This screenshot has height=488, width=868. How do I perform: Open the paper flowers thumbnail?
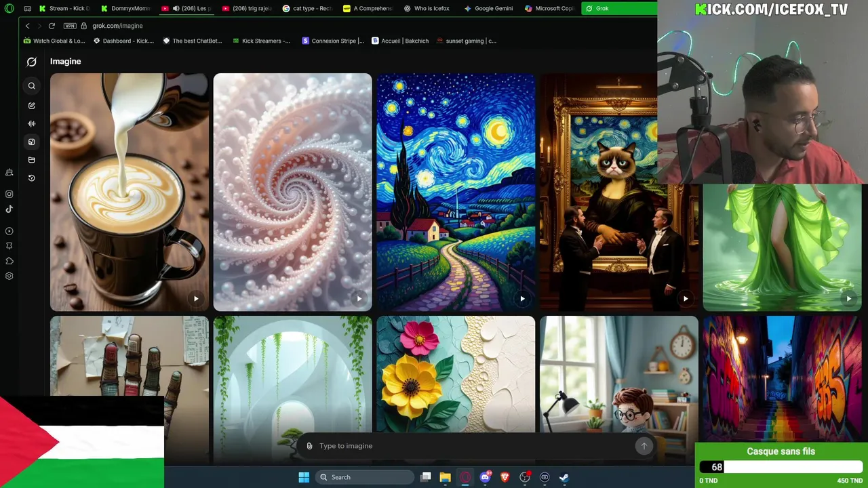[456, 374]
